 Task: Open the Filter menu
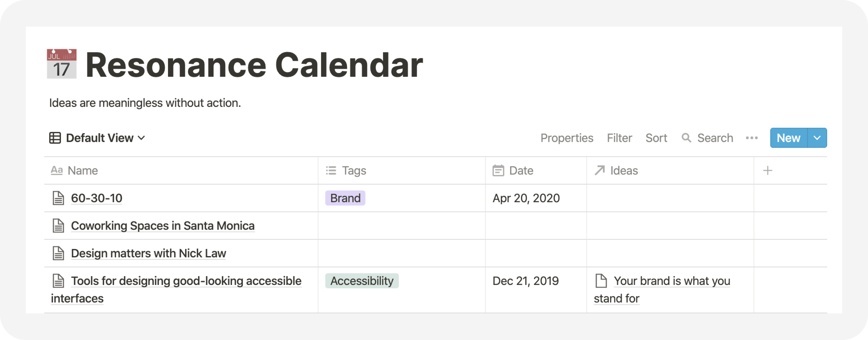[x=619, y=138]
